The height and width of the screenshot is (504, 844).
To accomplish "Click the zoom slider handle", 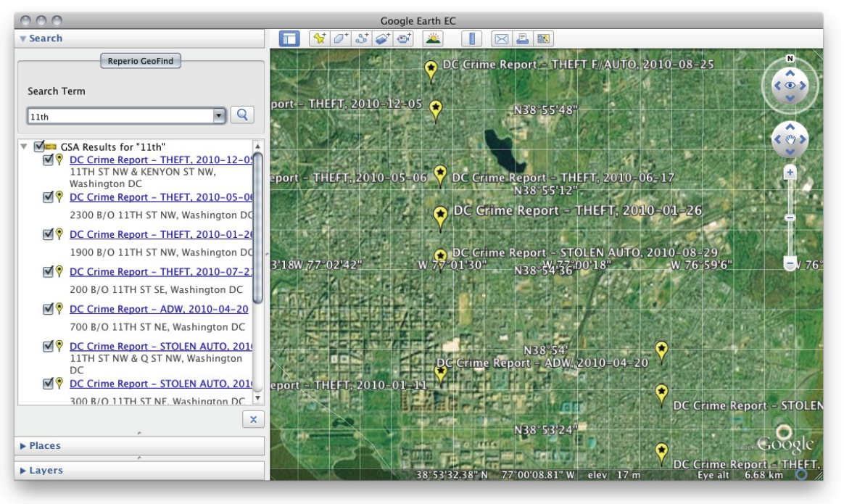I will click(790, 218).
